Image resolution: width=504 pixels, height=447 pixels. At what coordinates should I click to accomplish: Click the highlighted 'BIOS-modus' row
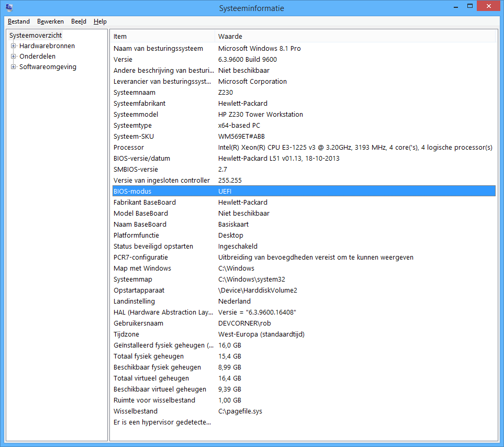tap(304, 192)
